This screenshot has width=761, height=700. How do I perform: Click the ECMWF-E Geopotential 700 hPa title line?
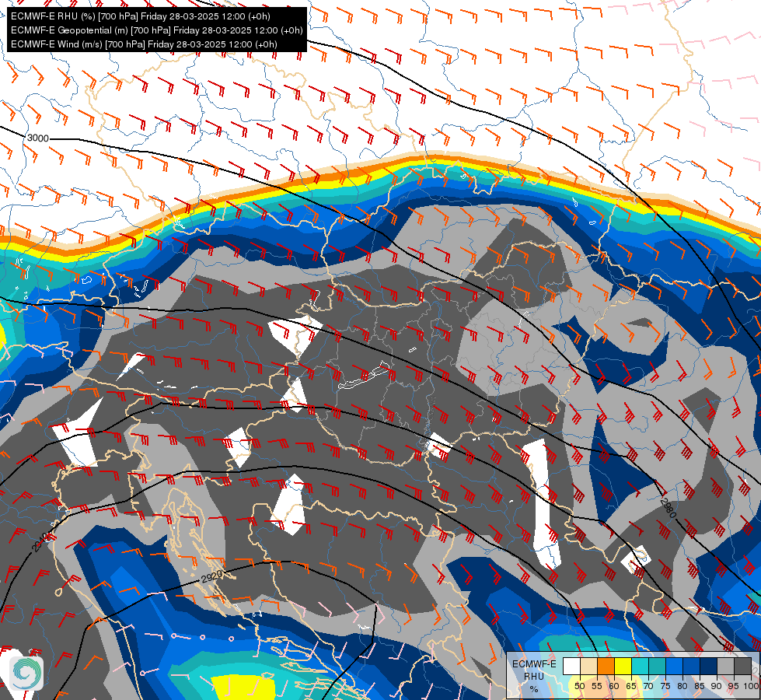tap(157, 30)
